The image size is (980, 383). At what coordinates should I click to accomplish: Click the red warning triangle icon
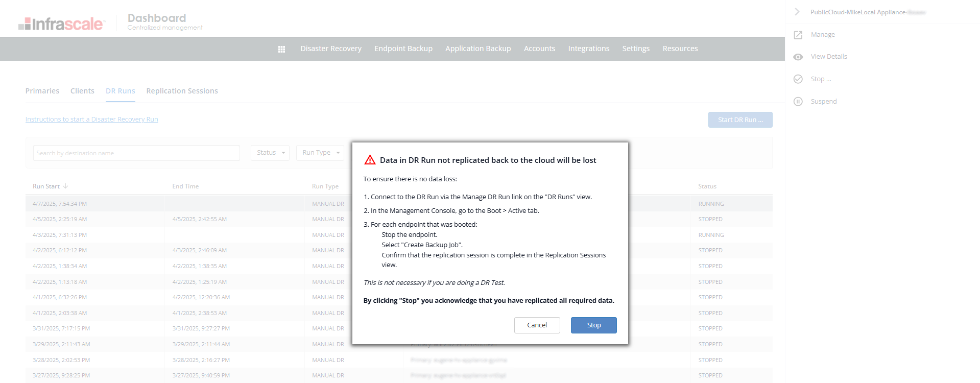[370, 160]
